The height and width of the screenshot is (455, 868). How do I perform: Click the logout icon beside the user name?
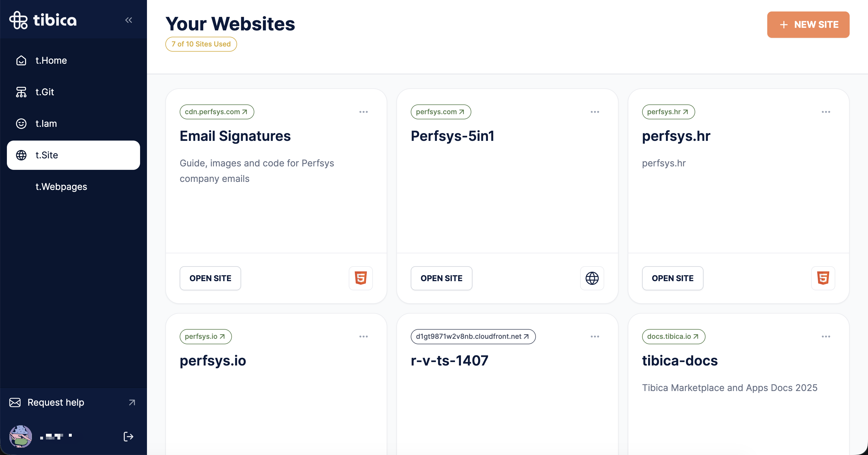(x=128, y=437)
